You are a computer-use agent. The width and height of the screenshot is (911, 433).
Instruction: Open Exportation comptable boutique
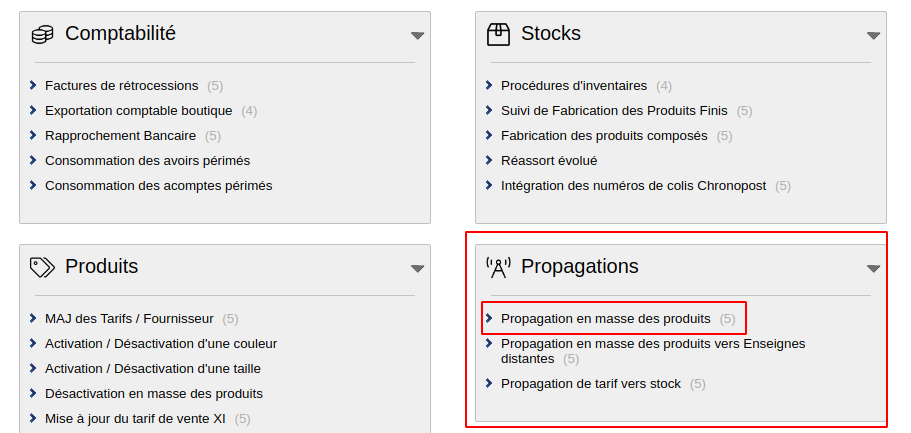tap(138, 111)
